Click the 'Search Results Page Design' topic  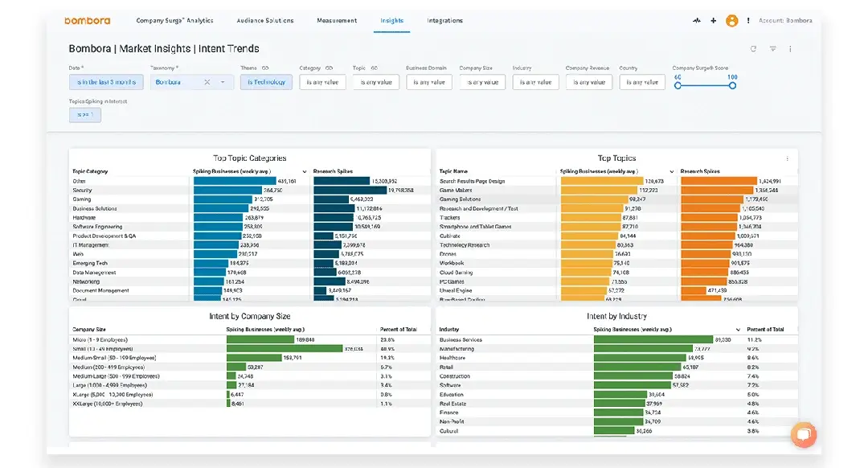tap(473, 181)
